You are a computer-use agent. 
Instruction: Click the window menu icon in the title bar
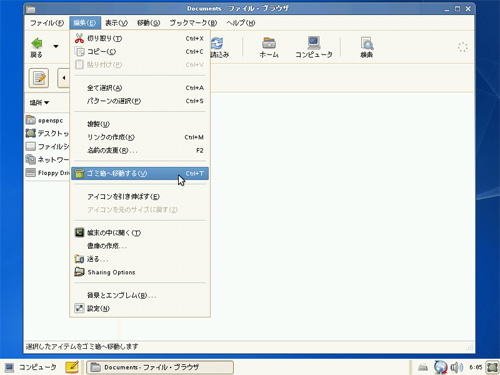tap(31, 9)
